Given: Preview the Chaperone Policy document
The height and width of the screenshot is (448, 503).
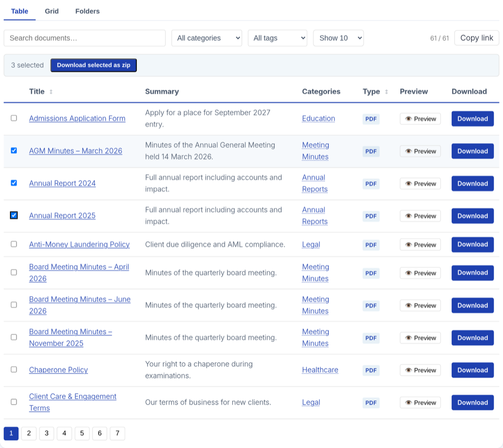Looking at the screenshot, I should click(x=420, y=370).
